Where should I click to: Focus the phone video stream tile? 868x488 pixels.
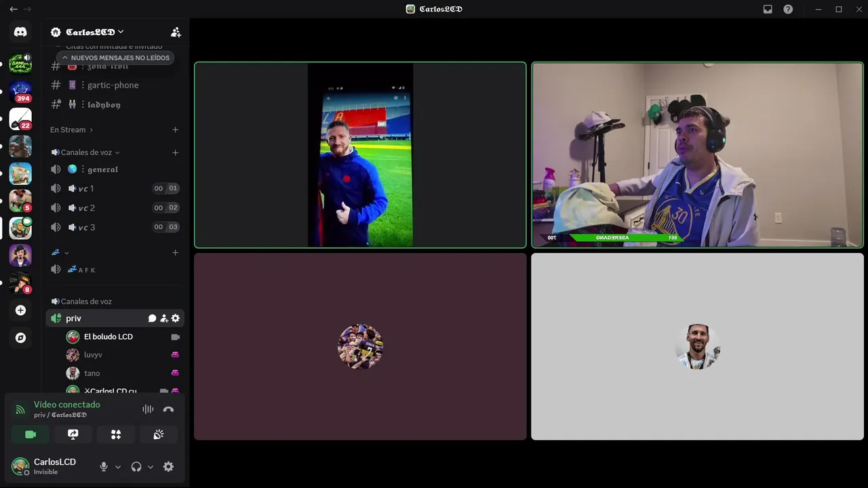360,155
